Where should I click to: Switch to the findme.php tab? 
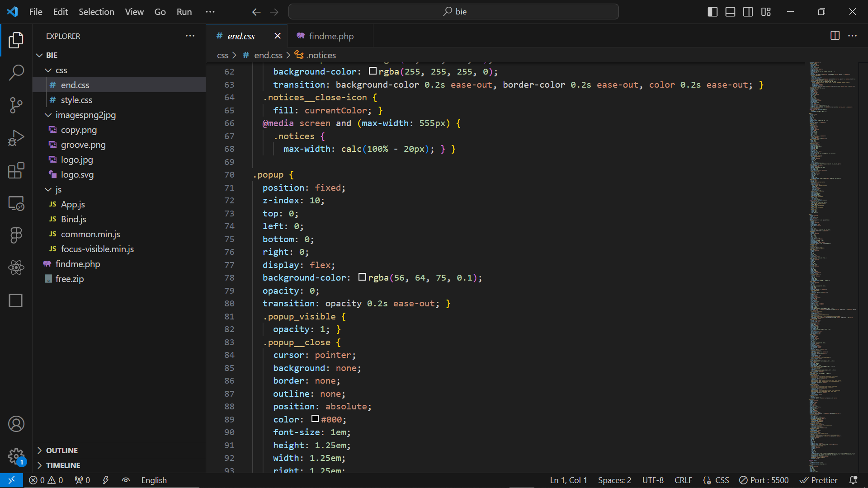click(331, 36)
